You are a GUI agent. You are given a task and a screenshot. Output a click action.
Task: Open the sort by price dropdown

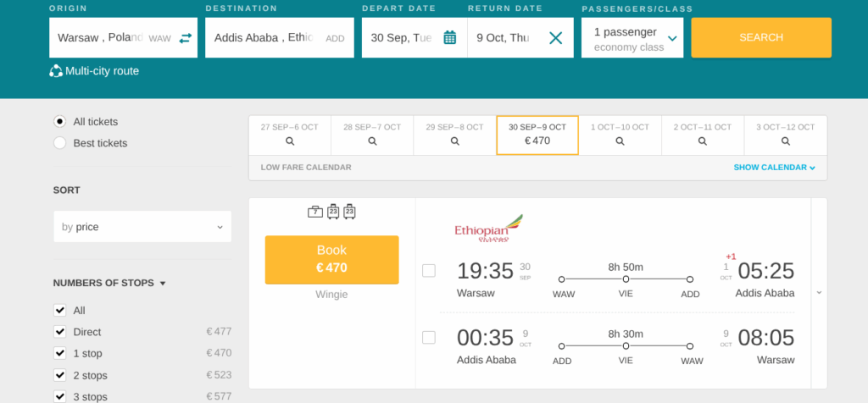(142, 227)
